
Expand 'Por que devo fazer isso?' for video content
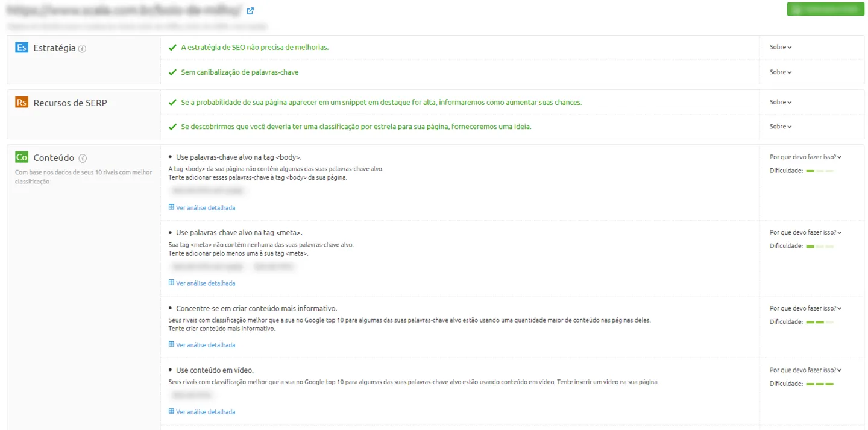(x=805, y=370)
